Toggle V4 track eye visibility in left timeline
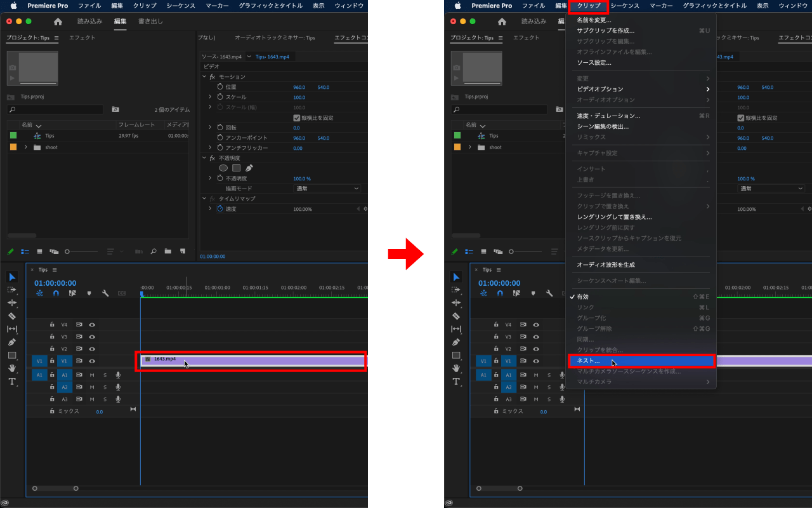812x508 pixels. (x=92, y=324)
